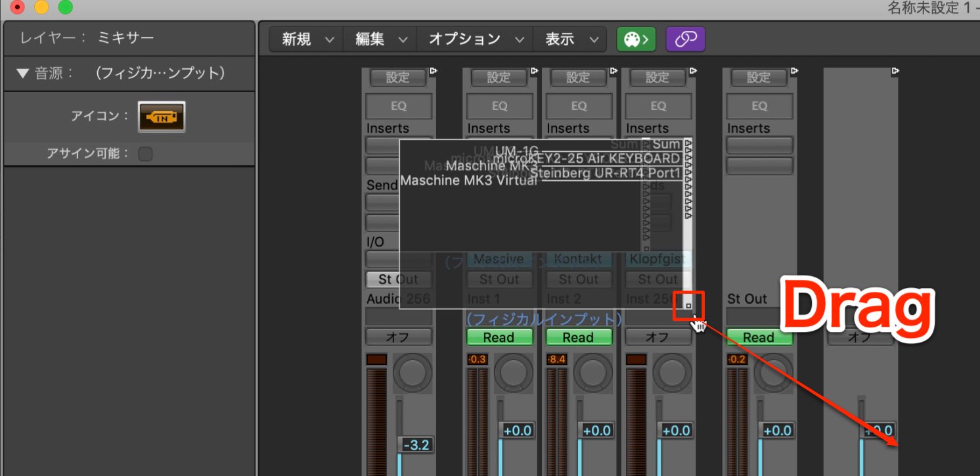
Task: Click 設定 button on Inst 1 strip
Action: [x=499, y=78]
